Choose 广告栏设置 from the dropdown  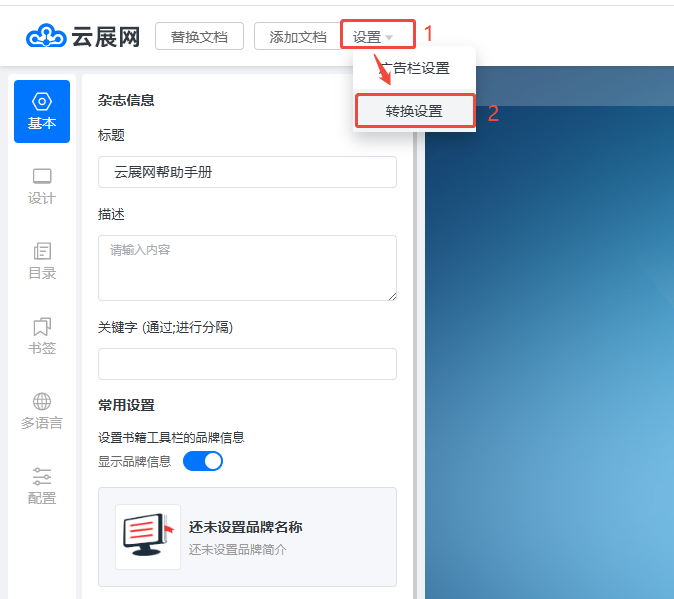coord(414,68)
